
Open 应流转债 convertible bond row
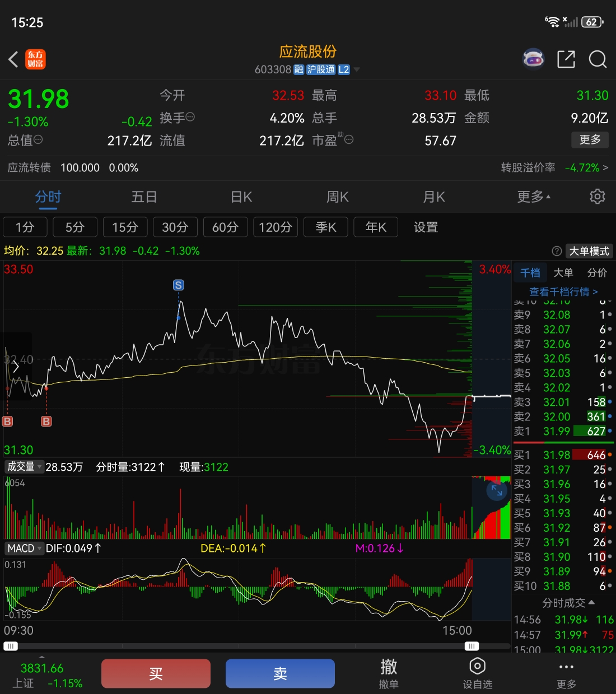(73, 167)
